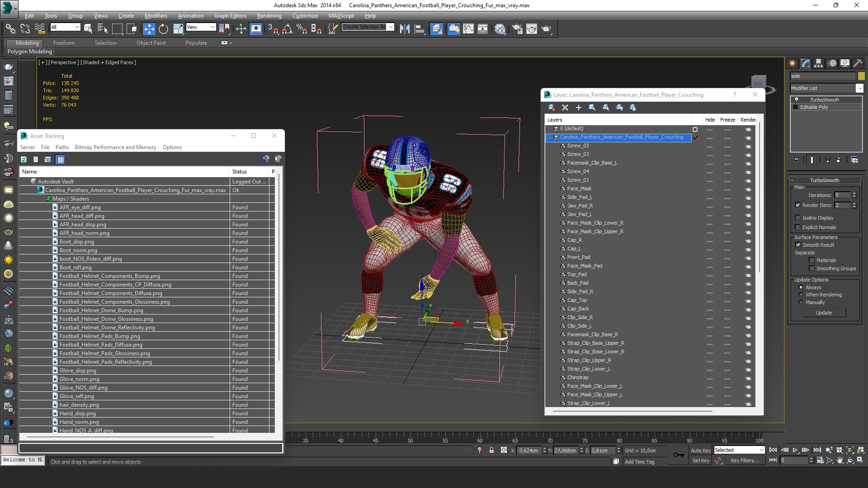This screenshot has height=488, width=868.
Task: Click the object color swatch beside name
Action: tap(861, 76)
